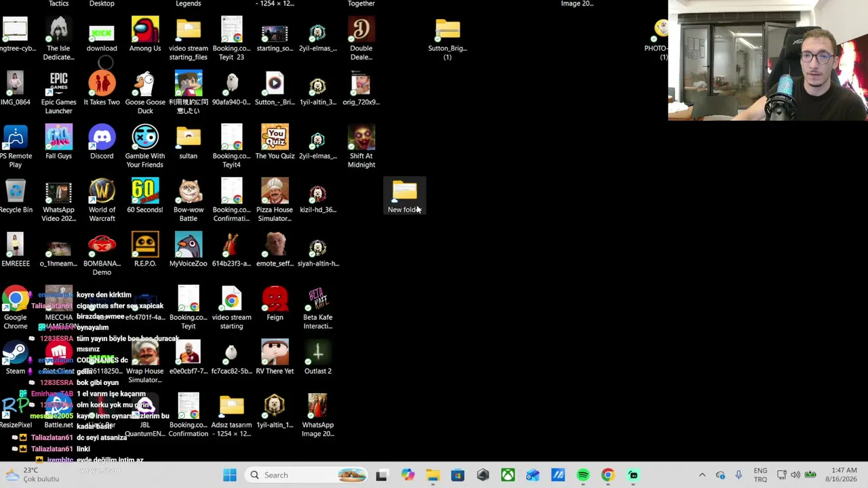Select the New folder icon
This screenshot has height=488, width=868.
tap(404, 197)
